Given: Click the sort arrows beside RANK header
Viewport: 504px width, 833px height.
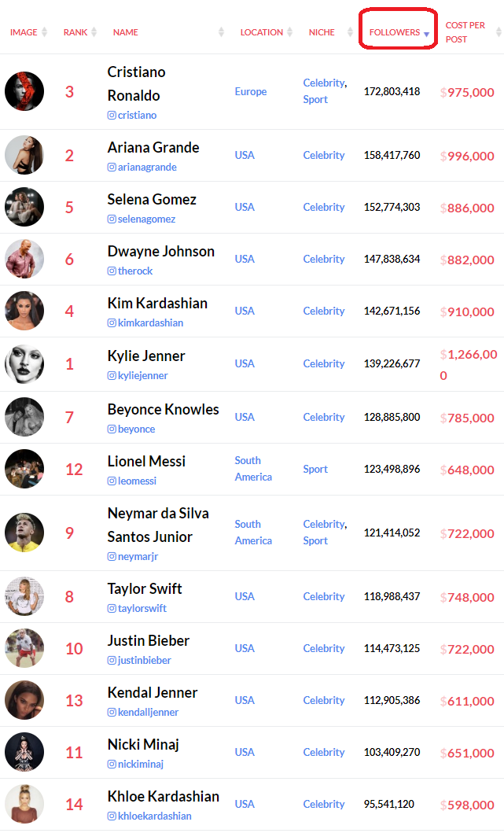Looking at the screenshot, I should point(94,32).
